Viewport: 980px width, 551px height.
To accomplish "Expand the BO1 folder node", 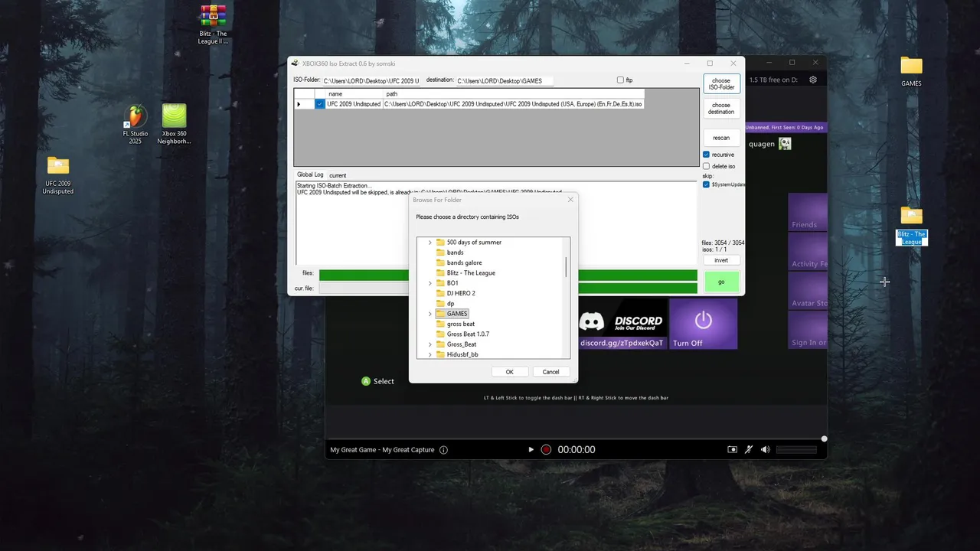I will click(430, 283).
